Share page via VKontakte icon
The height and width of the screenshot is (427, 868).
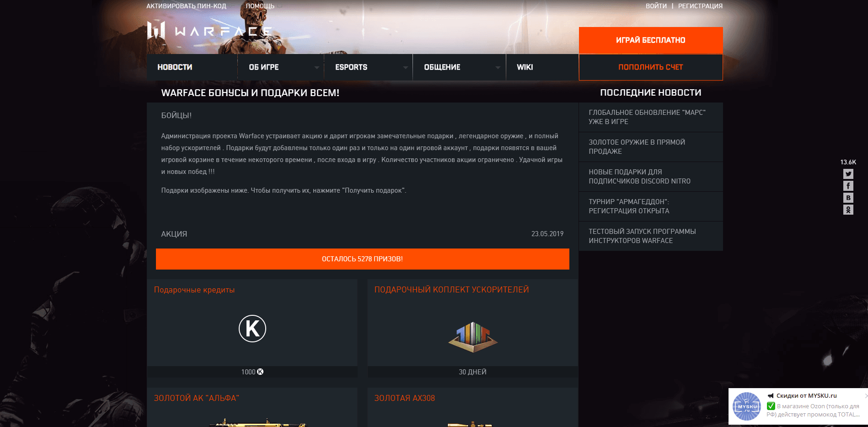point(848,198)
